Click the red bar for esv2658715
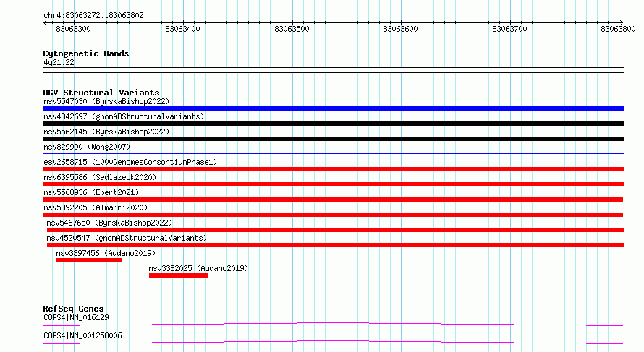644x352 pixels. tap(333, 169)
